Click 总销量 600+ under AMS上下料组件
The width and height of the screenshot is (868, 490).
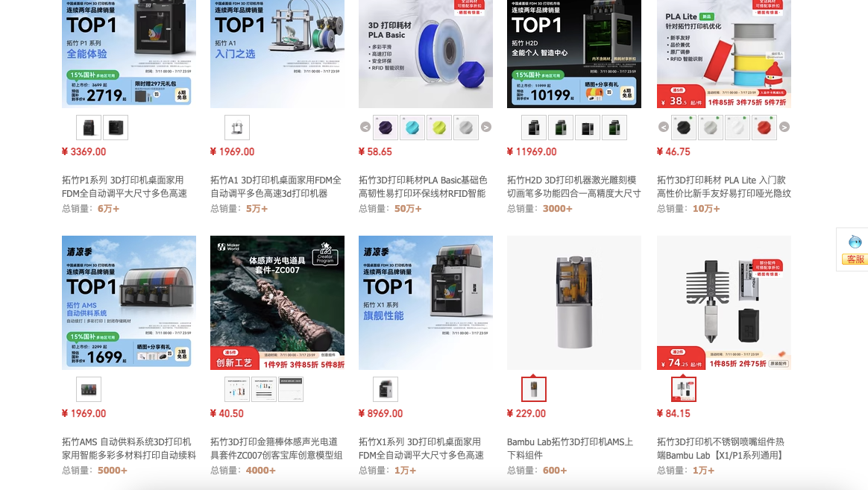click(x=537, y=471)
